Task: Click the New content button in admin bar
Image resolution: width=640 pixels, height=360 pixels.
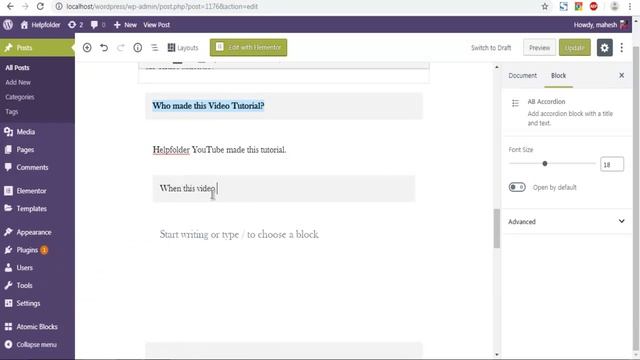Action: 125,25
